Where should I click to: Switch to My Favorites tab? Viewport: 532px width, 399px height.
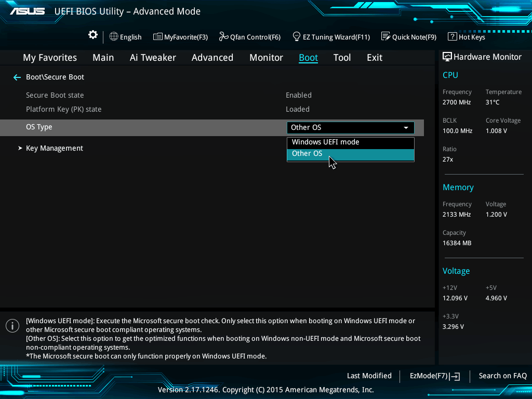tap(50, 58)
